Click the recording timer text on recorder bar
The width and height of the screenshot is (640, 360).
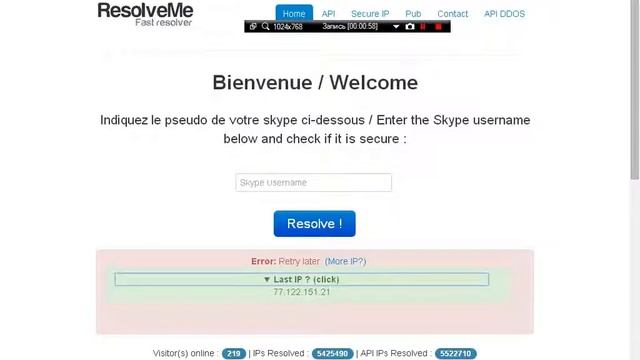tap(350, 27)
